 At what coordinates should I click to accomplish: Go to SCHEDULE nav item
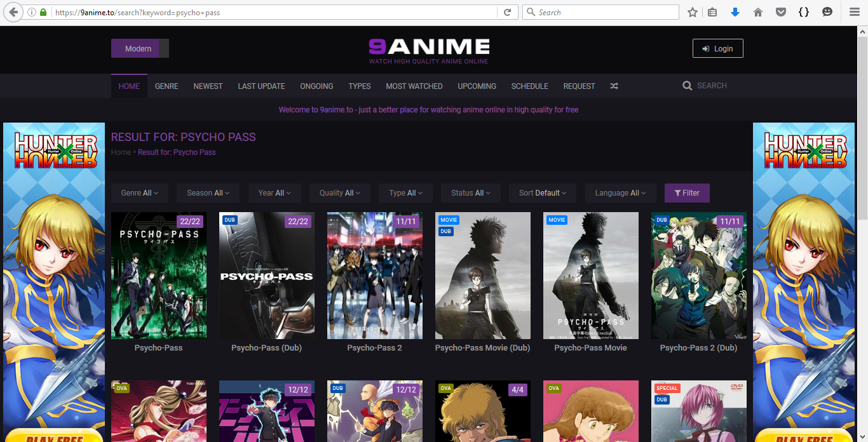coord(530,86)
